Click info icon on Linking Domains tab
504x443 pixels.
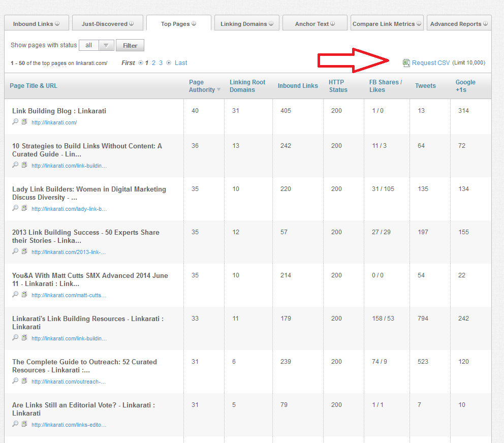[271, 23]
